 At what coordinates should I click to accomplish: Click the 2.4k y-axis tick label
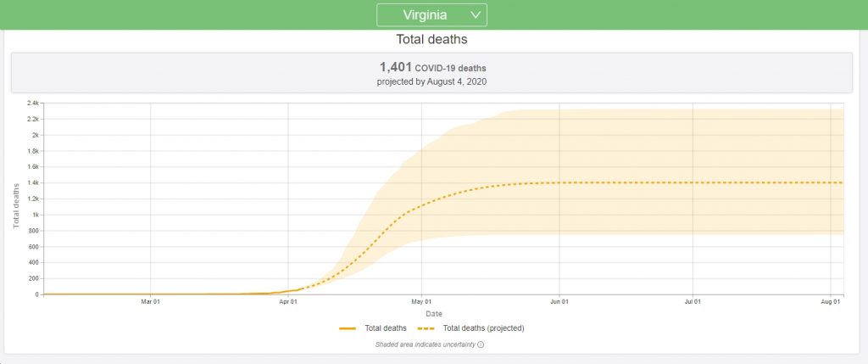(33, 104)
